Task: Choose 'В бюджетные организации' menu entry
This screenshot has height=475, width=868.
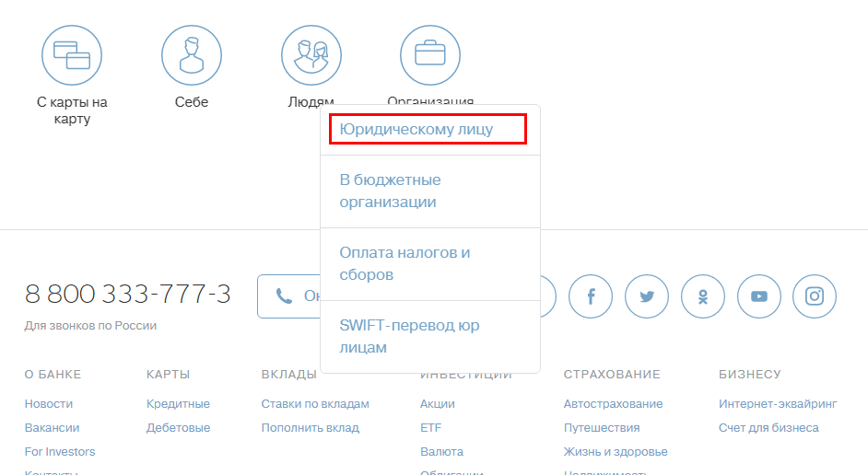Action: 430,191
